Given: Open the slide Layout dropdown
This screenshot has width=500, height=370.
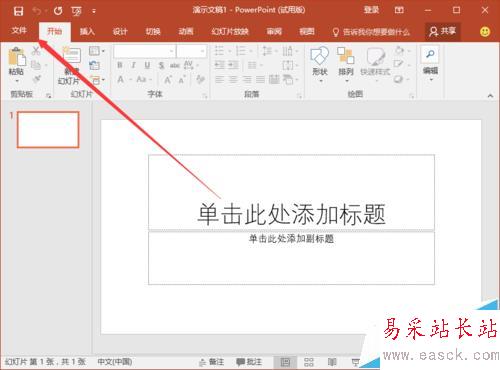Looking at the screenshot, I should tap(97, 51).
